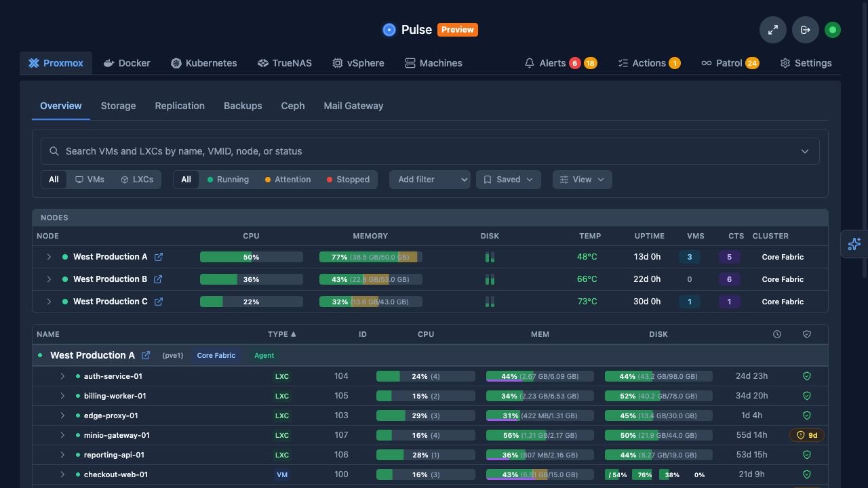Open the Add filter dropdown
868x488 pixels.
click(x=430, y=180)
